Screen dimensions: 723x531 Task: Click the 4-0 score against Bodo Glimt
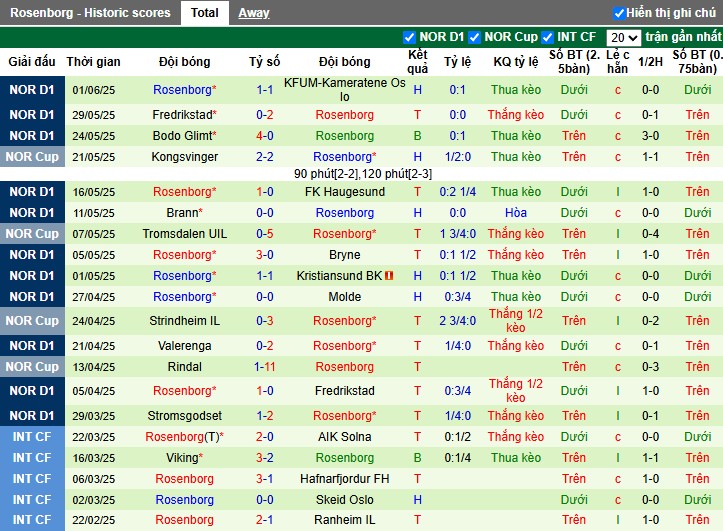point(265,136)
